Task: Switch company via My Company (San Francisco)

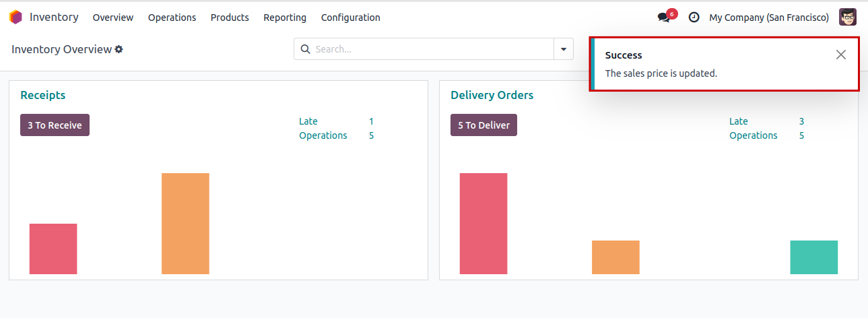Action: [x=769, y=18]
